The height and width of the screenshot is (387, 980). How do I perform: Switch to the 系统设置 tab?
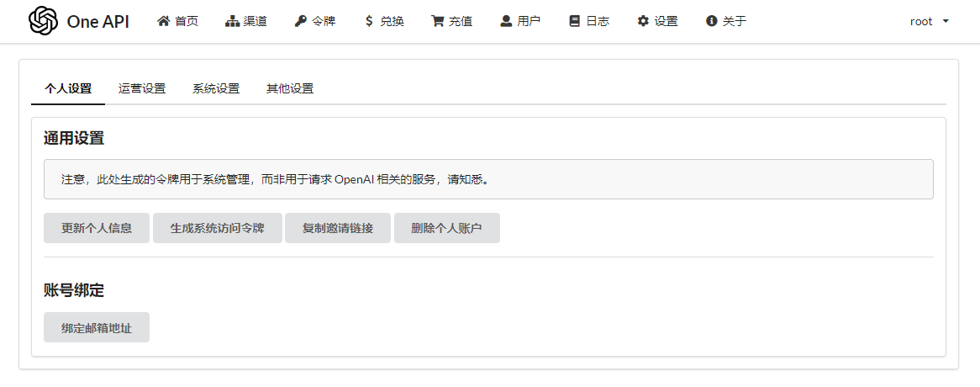pos(216,89)
